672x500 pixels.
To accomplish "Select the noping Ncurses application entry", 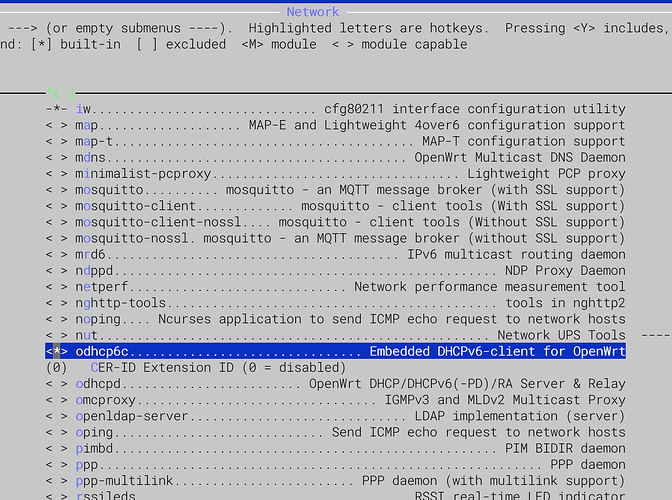I will [x=335, y=319].
